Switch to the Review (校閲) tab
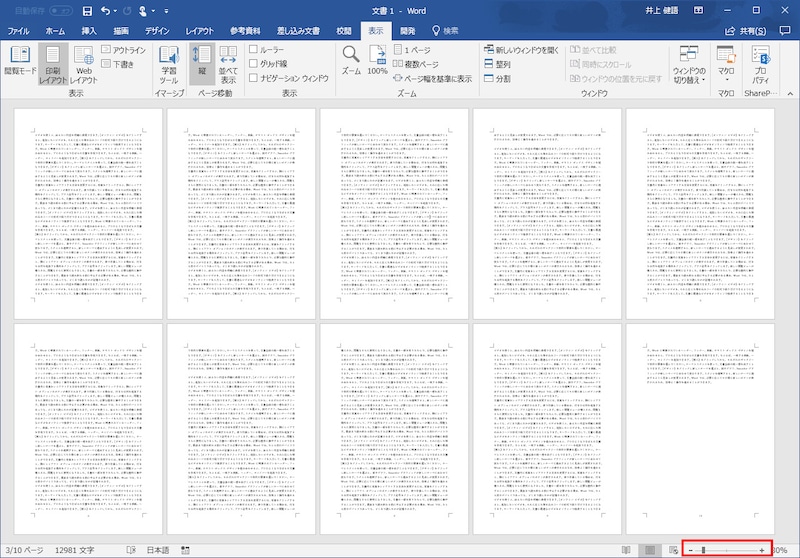The height and width of the screenshot is (558, 800). point(343,31)
